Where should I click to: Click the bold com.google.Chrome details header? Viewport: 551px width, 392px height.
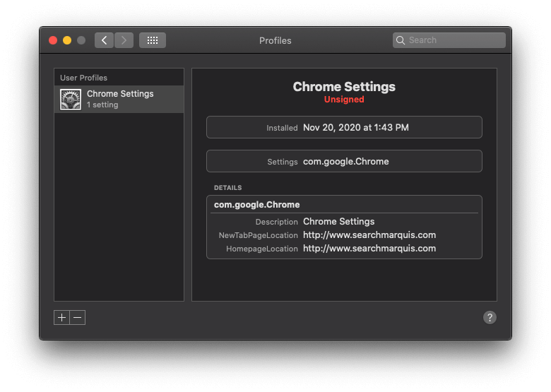[x=257, y=205]
